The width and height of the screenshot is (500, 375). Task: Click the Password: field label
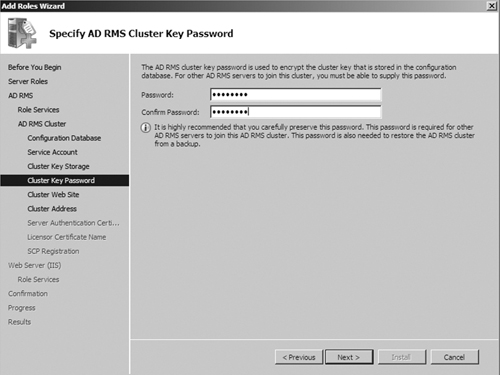click(157, 95)
